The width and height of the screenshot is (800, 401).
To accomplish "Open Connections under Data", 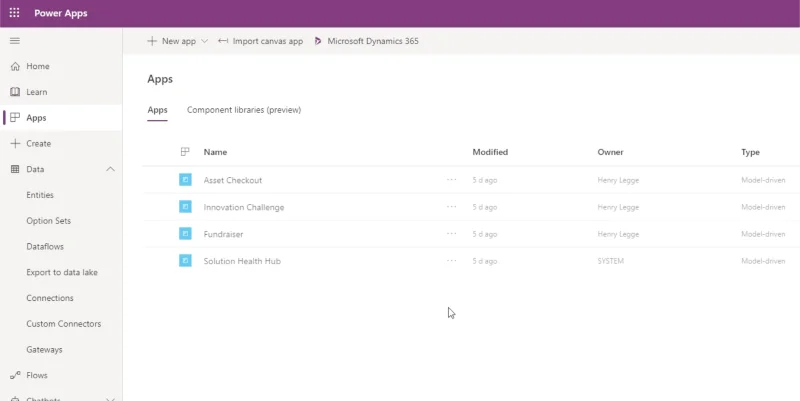I will coord(50,298).
